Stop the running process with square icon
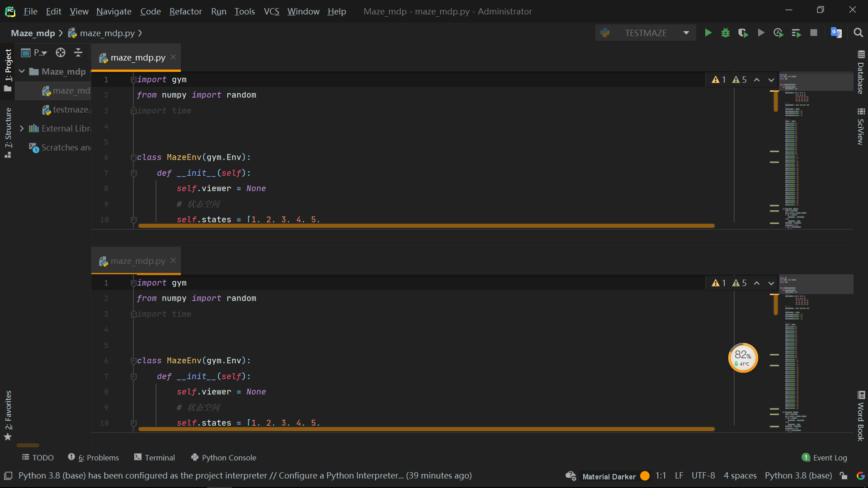 (x=814, y=33)
